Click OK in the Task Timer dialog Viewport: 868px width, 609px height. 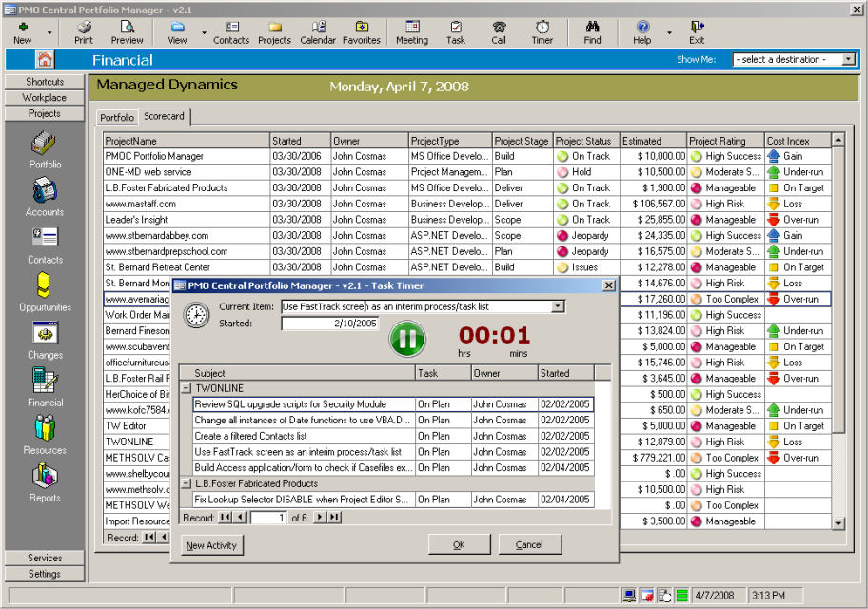pos(459,545)
